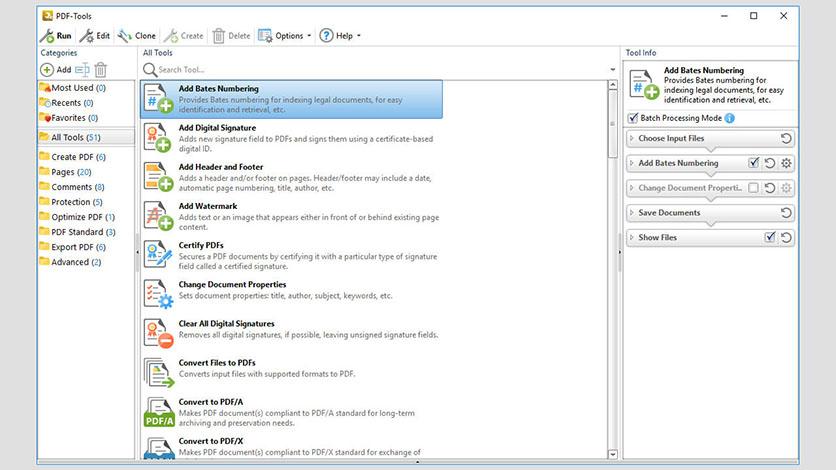Viewport: 836px width, 470px height.
Task: Toggle Batch Processing Mode checkbox
Action: (633, 118)
